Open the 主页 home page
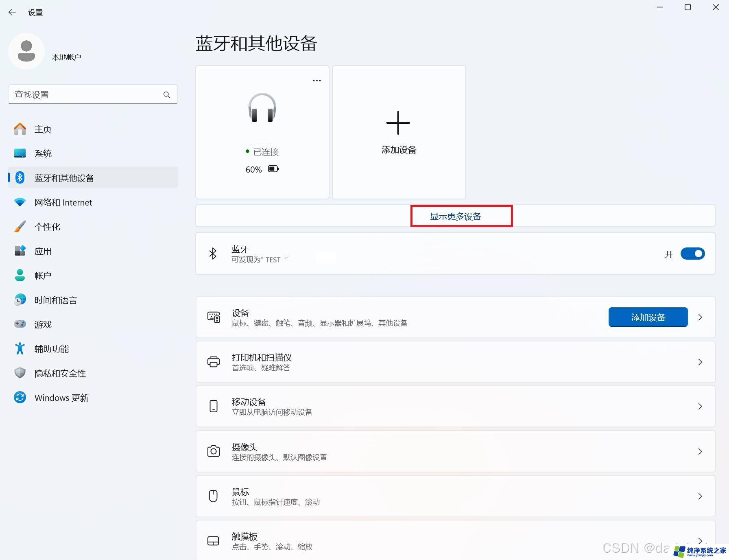Viewport: 729px width, 560px height. point(93,129)
